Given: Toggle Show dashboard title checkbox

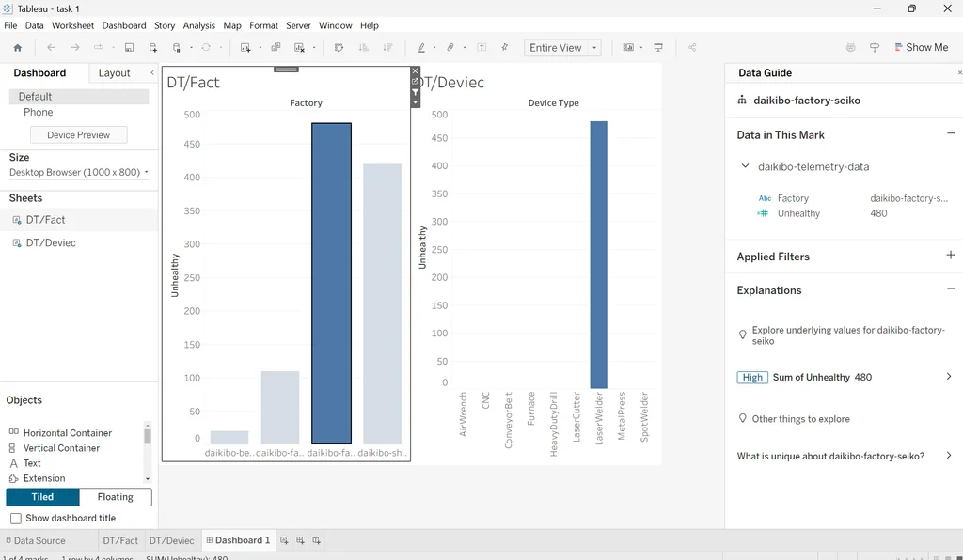Looking at the screenshot, I should [x=16, y=519].
